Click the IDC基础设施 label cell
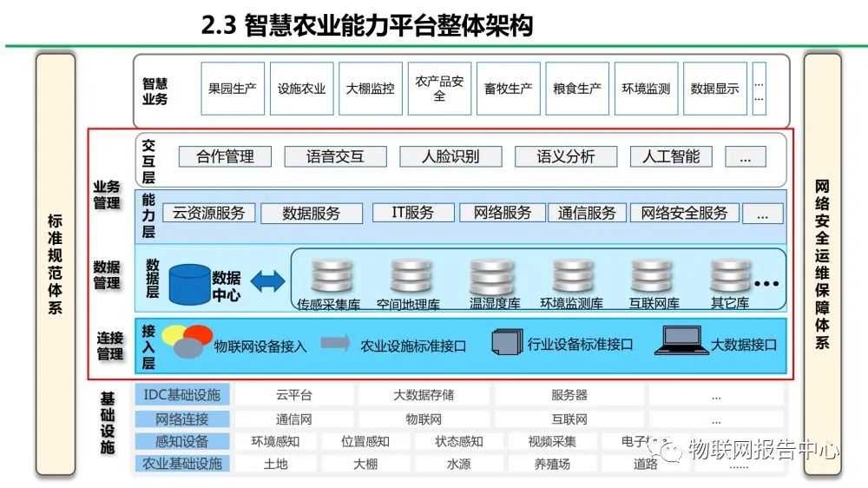This screenshot has width=868, height=488. [x=182, y=395]
